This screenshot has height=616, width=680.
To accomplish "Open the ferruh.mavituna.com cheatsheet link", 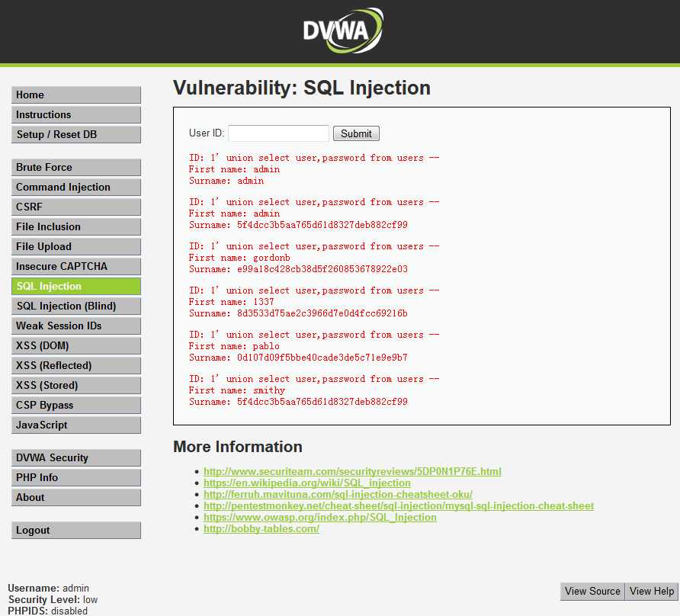I will tap(338, 495).
